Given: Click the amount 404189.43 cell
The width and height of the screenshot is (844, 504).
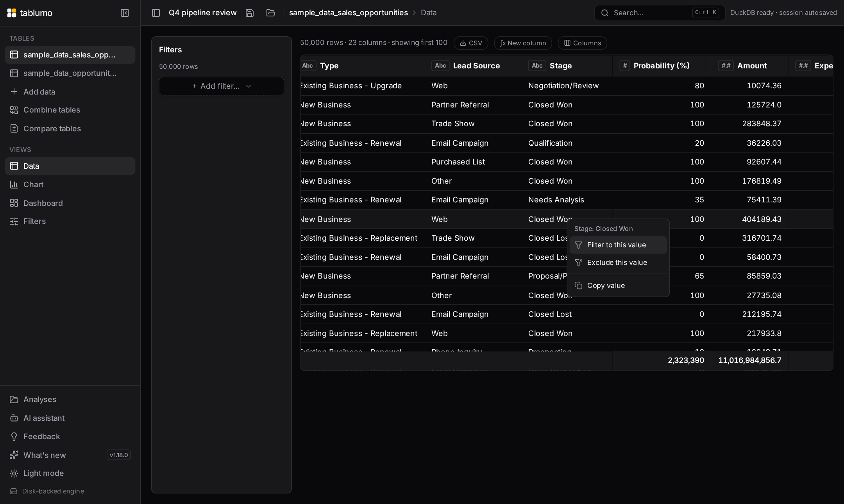Looking at the screenshot, I should (750, 219).
